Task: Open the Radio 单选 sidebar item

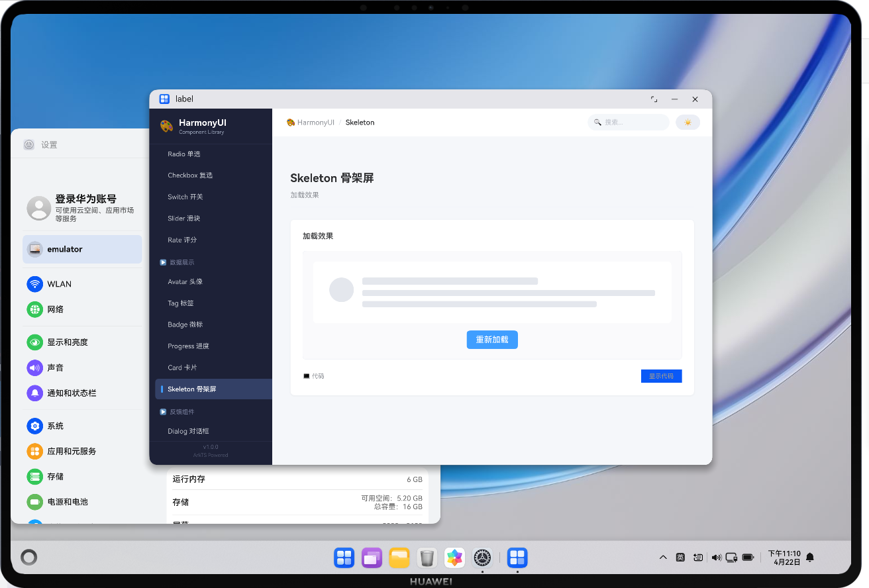Action: [x=211, y=154]
